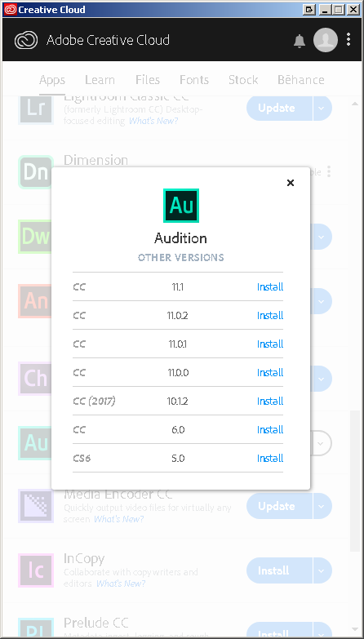Close the Audition other versions dialog
The width and height of the screenshot is (364, 639).
click(291, 183)
